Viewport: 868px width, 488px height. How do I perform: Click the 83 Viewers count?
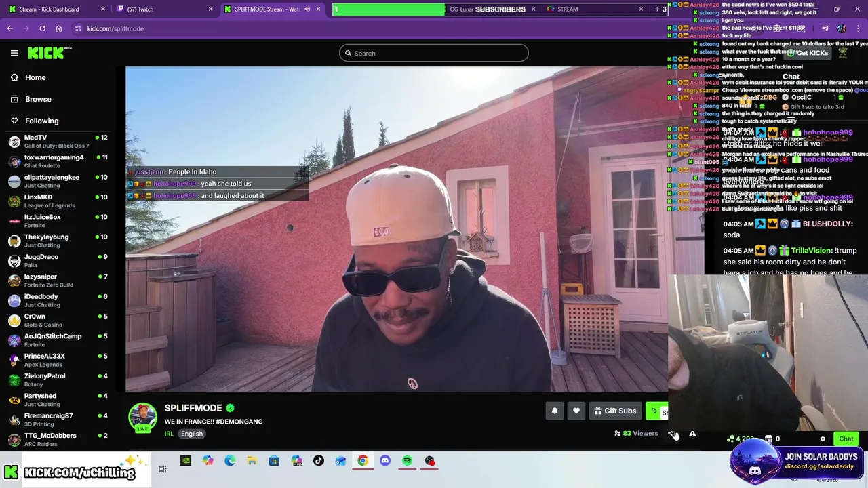[x=636, y=433]
